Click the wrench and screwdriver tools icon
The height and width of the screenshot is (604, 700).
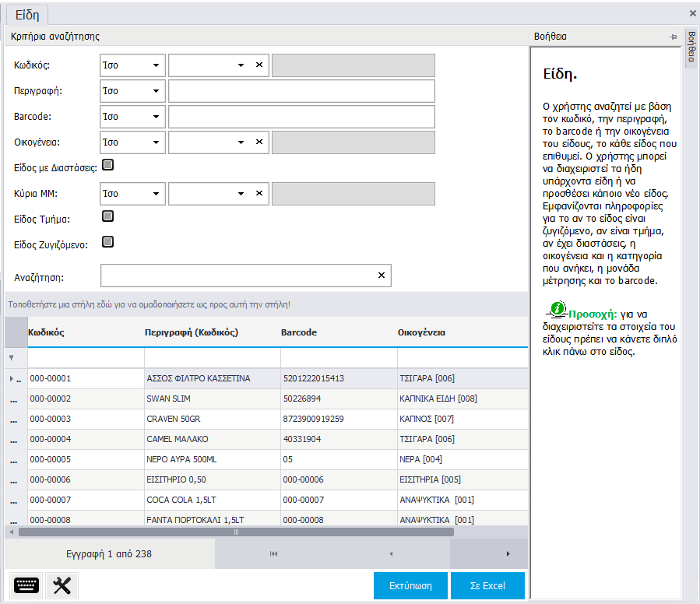point(62,585)
